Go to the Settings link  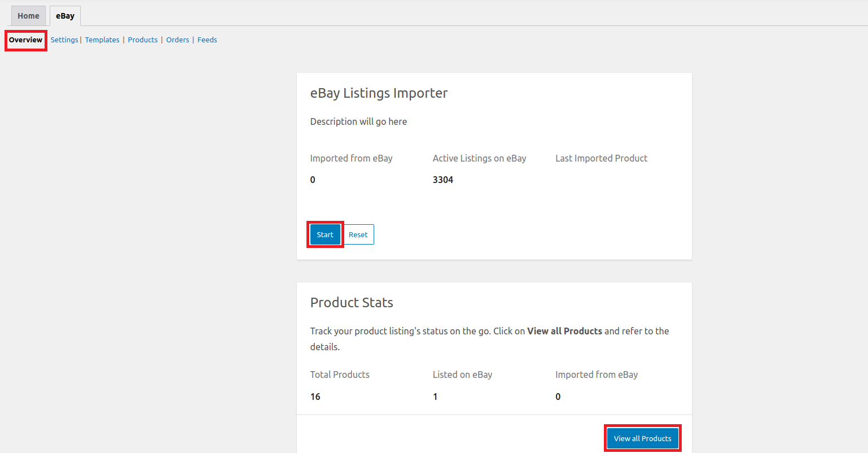64,40
